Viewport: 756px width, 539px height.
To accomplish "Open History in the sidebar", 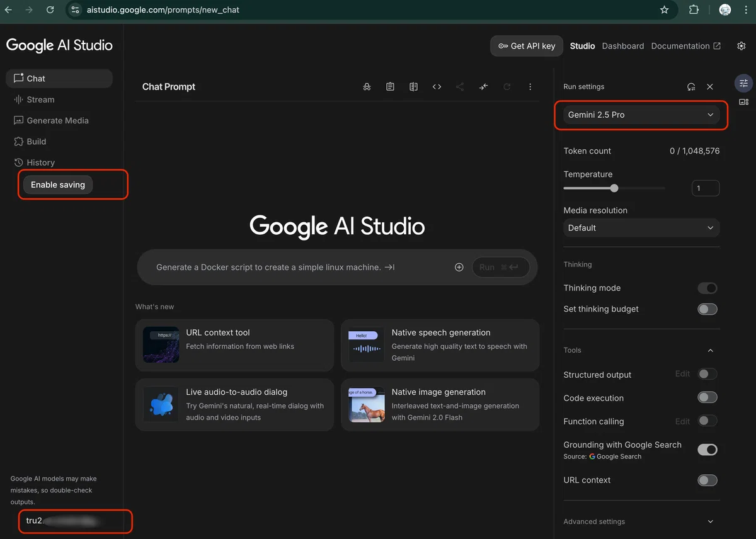I will click(x=59, y=162).
